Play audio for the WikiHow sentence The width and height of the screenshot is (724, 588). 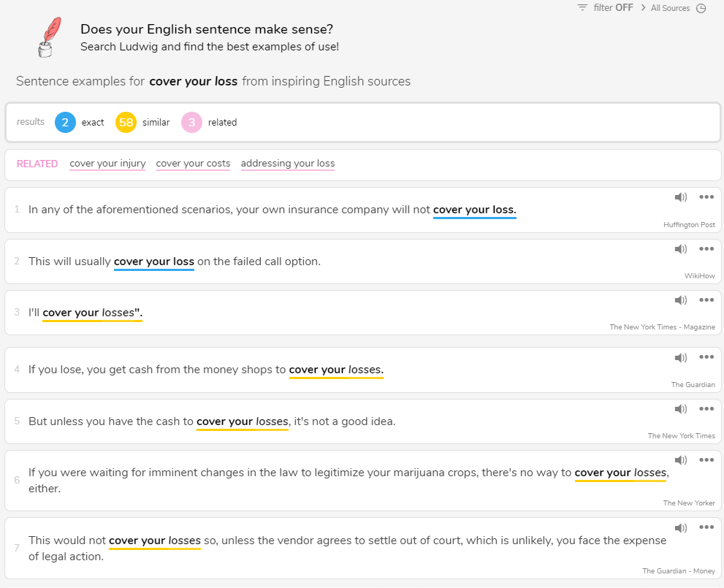pyautogui.click(x=681, y=249)
